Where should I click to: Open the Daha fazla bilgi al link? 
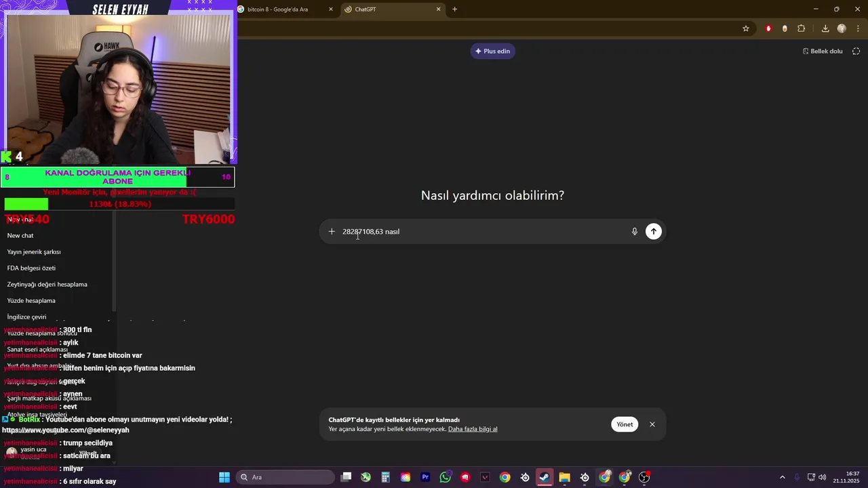473,429
